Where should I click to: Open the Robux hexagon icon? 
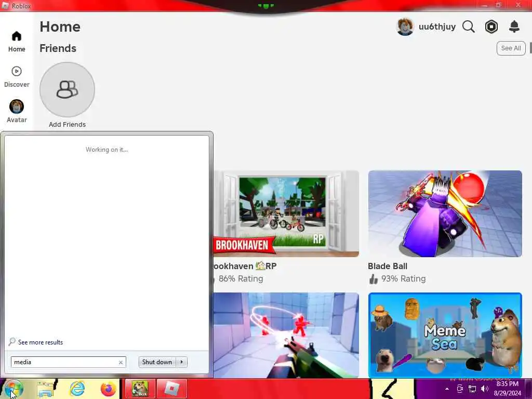pyautogui.click(x=491, y=26)
